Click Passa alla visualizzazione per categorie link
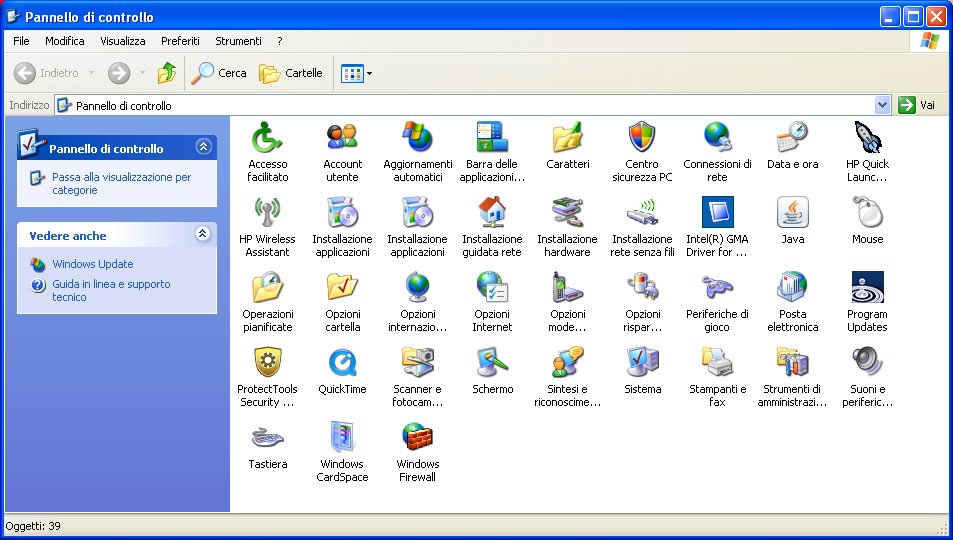 click(122, 184)
